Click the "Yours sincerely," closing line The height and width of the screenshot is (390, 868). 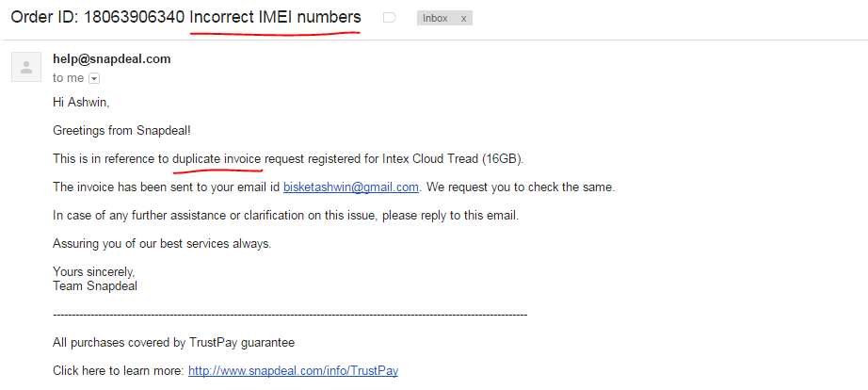click(x=93, y=272)
